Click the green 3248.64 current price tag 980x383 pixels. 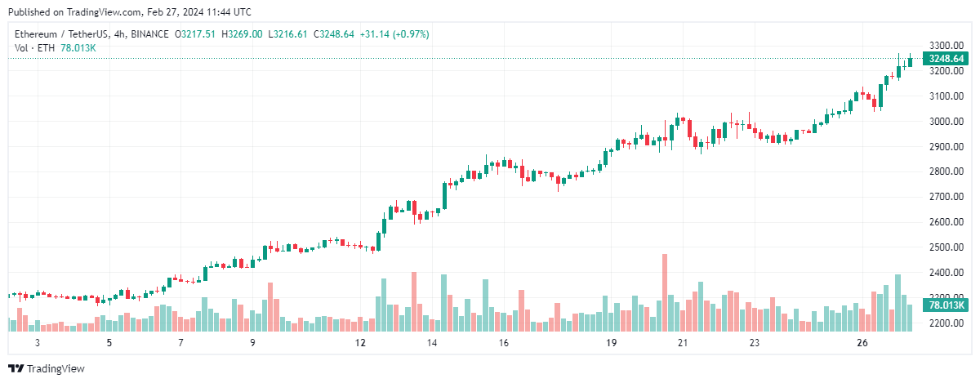pyautogui.click(x=944, y=59)
